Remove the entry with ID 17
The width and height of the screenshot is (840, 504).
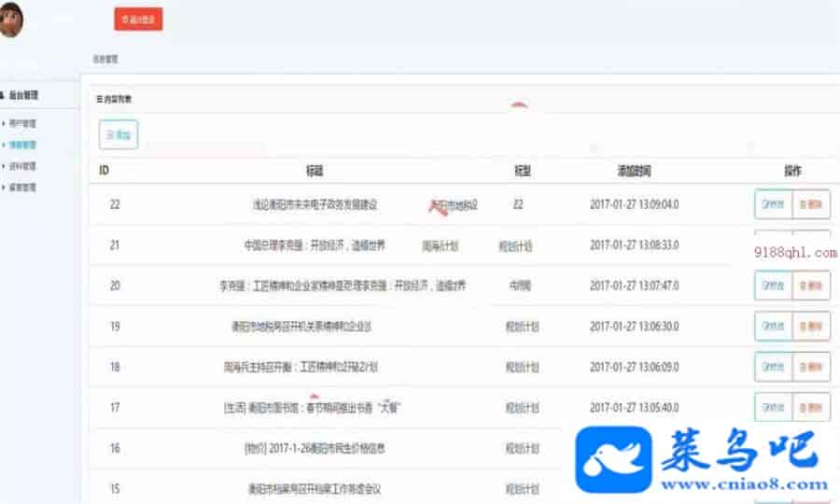coord(811,408)
